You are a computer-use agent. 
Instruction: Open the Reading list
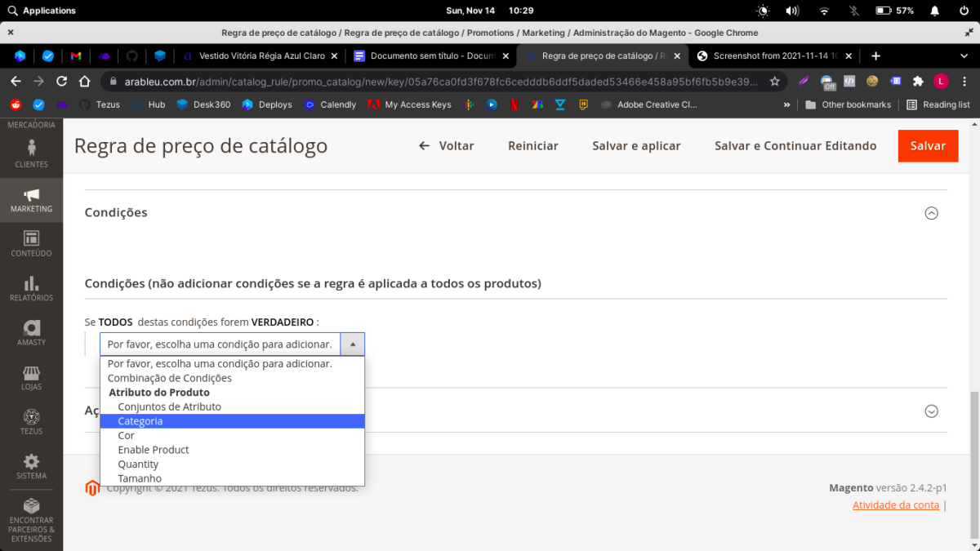coord(938,104)
